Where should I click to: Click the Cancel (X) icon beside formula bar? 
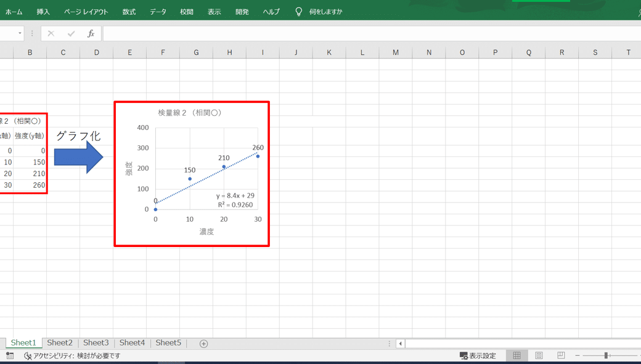click(51, 33)
